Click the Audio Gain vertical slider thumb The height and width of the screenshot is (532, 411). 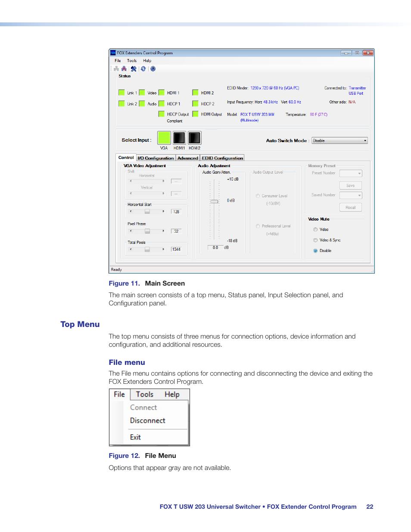coord(214,202)
